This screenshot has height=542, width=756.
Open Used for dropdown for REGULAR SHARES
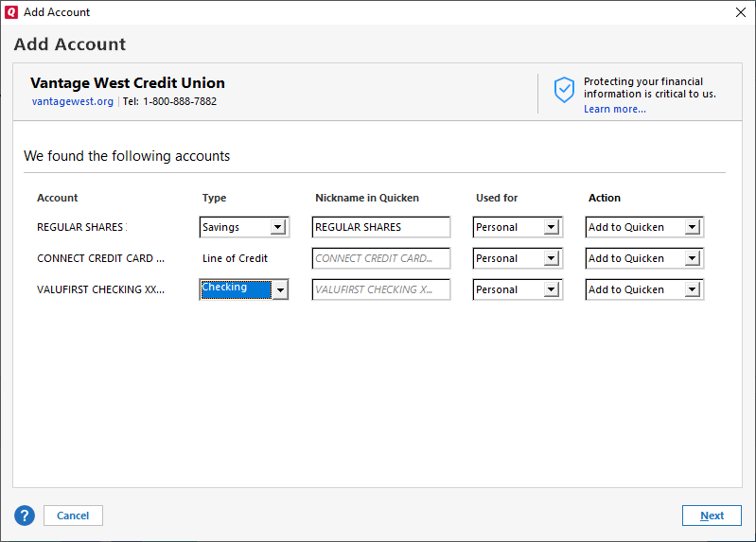tap(518, 227)
